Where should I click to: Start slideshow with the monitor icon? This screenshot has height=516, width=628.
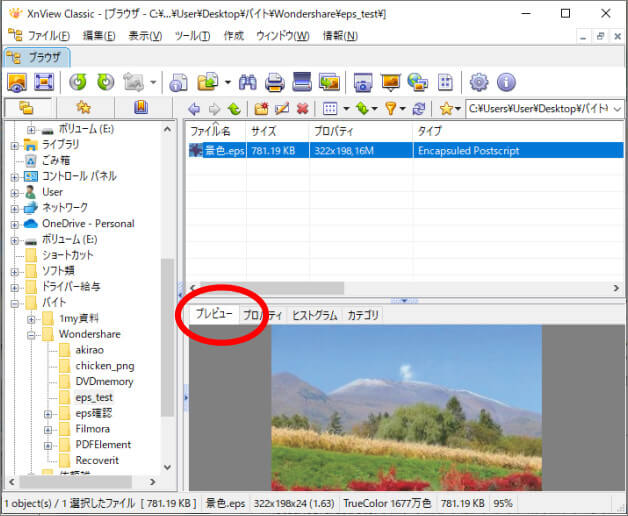point(390,83)
